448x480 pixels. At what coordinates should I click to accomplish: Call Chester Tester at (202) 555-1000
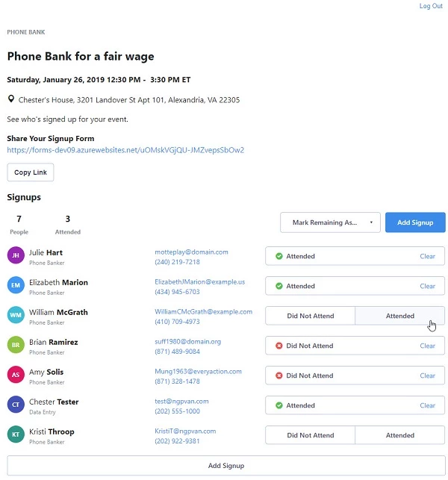click(x=177, y=411)
